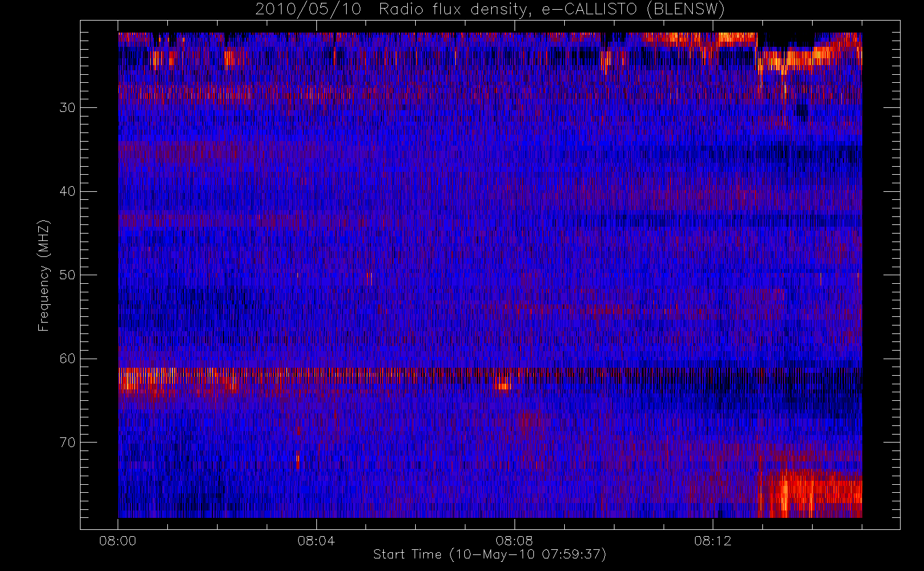Click the 08:04 time tick label
This screenshot has height=571, width=924.
point(316,541)
